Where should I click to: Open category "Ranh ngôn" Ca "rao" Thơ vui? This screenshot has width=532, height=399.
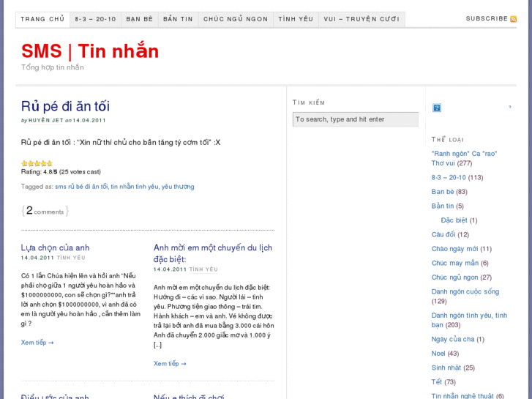464,158
